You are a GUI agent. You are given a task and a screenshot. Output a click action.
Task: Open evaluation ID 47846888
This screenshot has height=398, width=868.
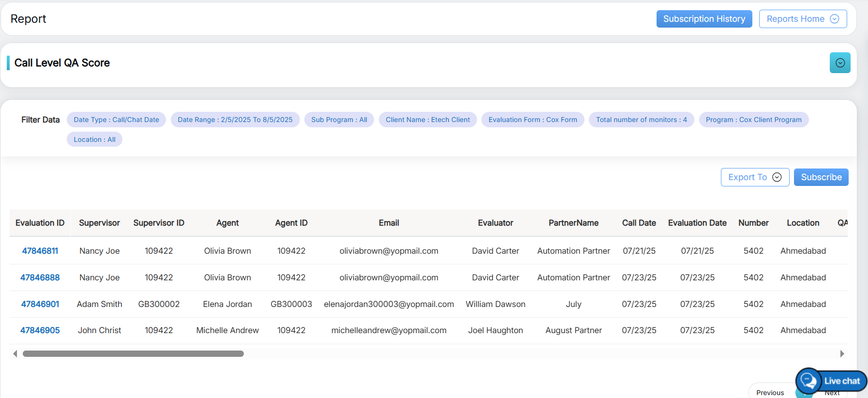[x=40, y=277]
